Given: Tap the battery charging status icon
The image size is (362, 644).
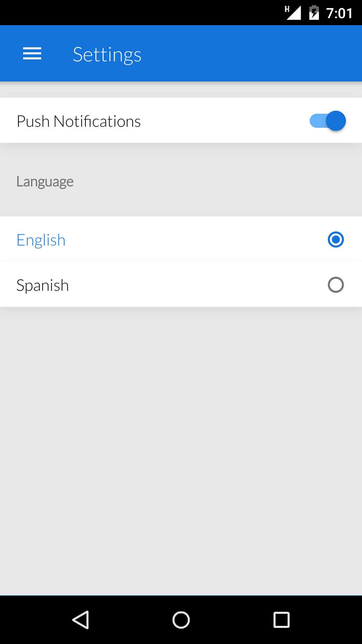Looking at the screenshot, I should click(x=314, y=13).
